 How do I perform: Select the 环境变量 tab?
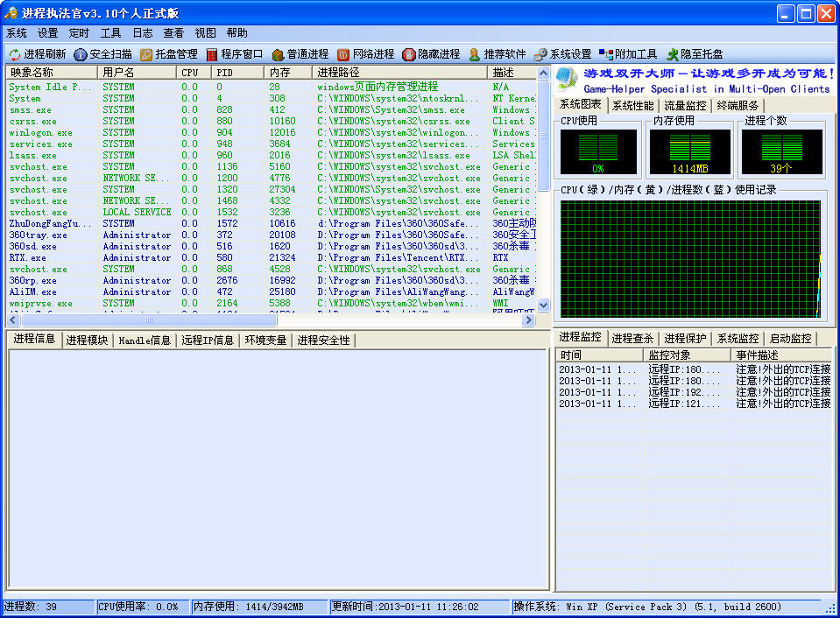click(x=265, y=340)
